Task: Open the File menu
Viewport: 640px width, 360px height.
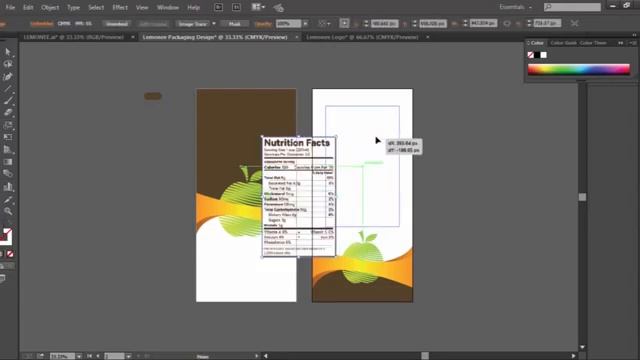Action: 10,7
